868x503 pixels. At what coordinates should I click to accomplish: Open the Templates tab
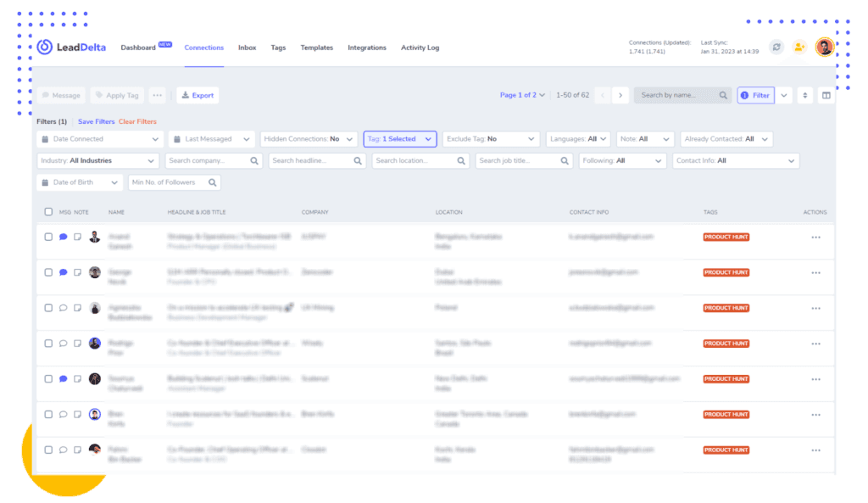pos(317,48)
